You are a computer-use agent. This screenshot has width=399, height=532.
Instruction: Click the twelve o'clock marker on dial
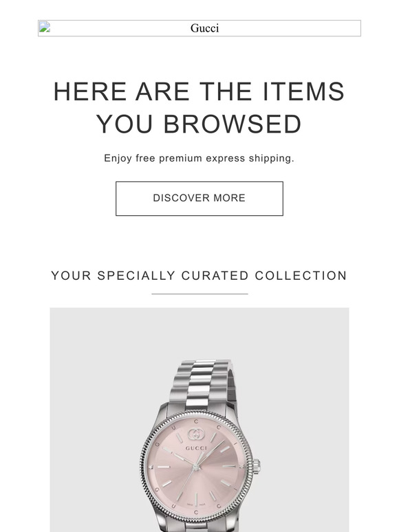[196, 421]
